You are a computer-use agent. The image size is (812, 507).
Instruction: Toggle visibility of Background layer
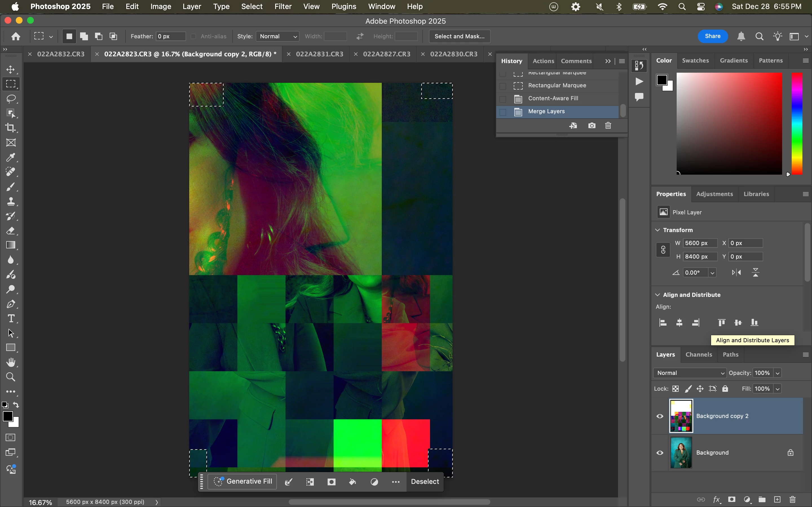[x=660, y=453]
